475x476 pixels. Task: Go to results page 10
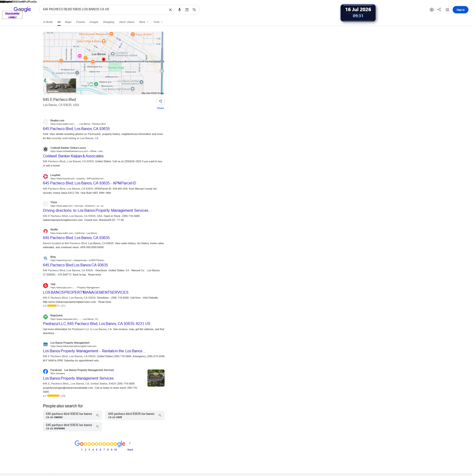[x=116, y=452]
